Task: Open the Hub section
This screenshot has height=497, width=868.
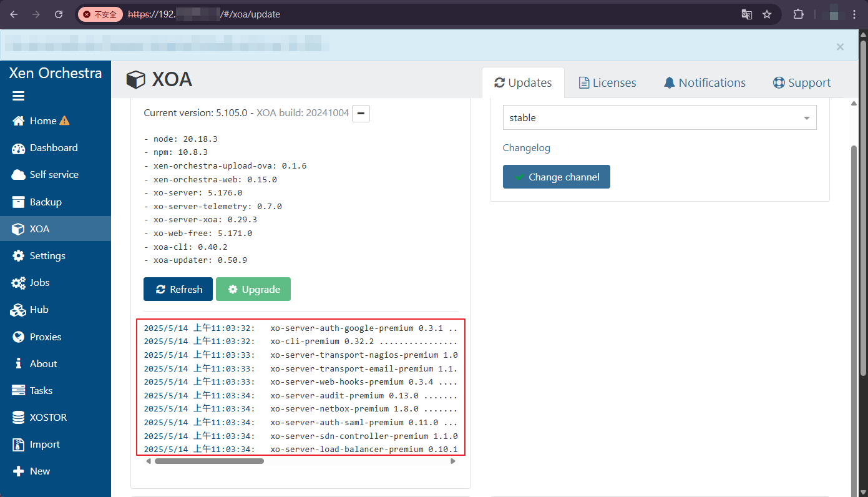Action: pos(31,310)
